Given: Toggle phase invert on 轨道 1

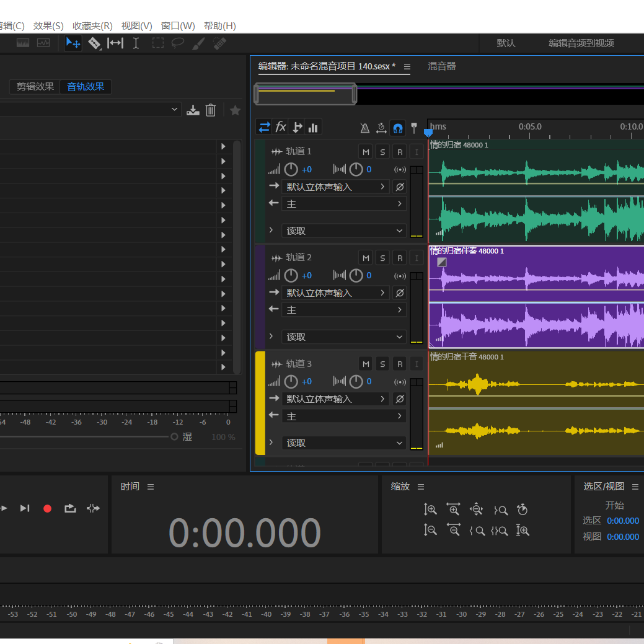Looking at the screenshot, I should tap(400, 187).
